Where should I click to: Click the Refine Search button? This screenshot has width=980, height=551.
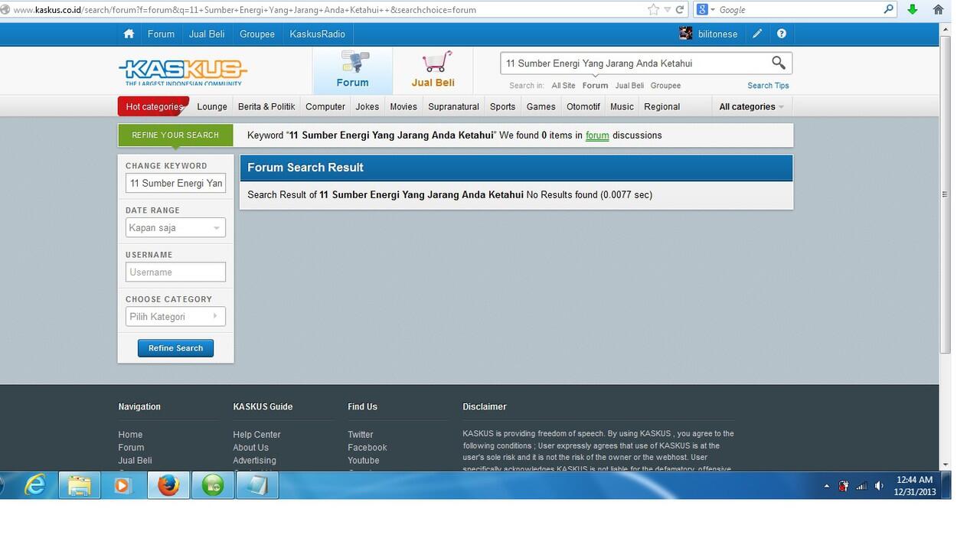click(175, 348)
